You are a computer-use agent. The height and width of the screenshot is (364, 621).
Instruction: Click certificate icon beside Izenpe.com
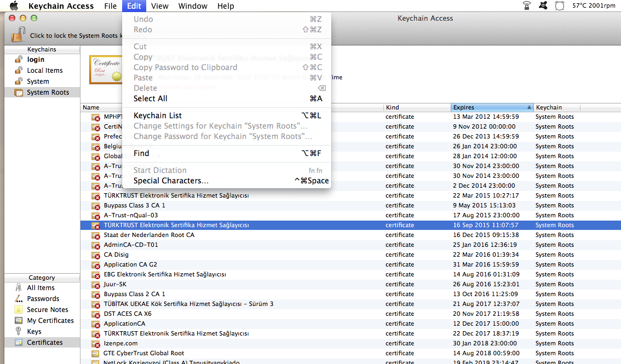[x=95, y=344]
